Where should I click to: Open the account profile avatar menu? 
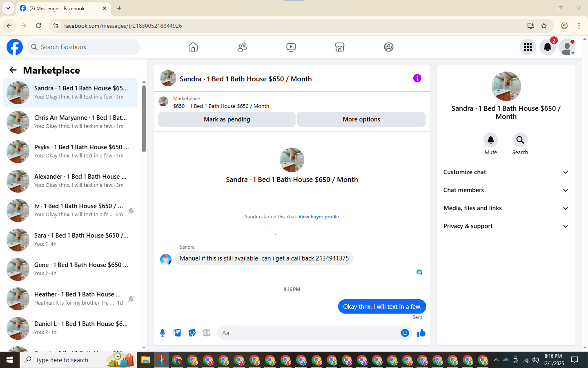click(567, 47)
